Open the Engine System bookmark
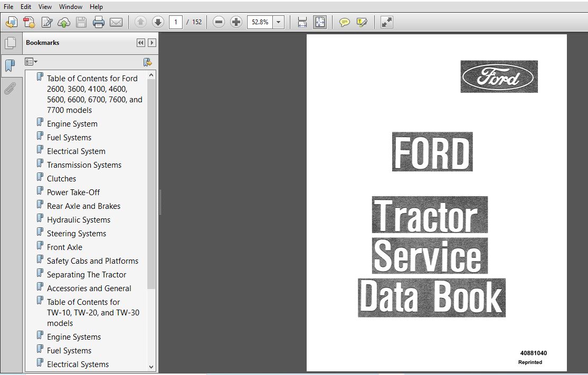Viewport: 588px width, 375px height. point(72,123)
